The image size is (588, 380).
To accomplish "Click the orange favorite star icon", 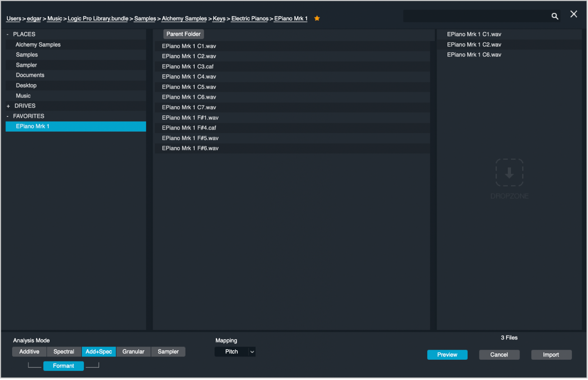I will click(x=317, y=19).
